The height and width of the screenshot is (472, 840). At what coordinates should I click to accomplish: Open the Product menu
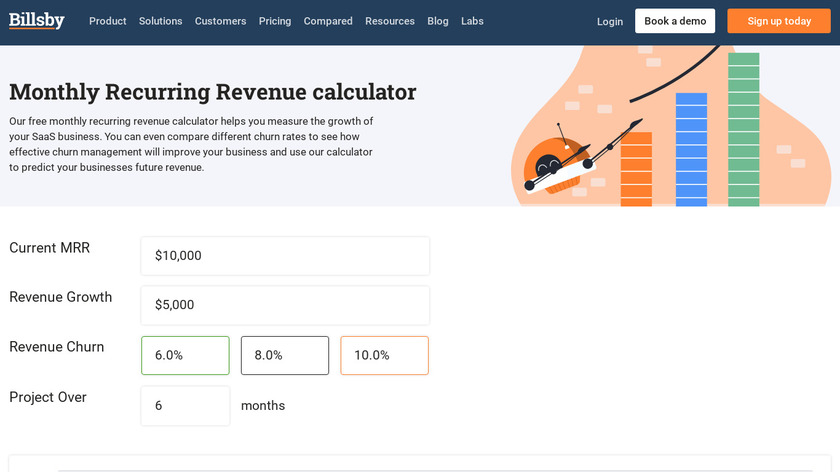108,21
